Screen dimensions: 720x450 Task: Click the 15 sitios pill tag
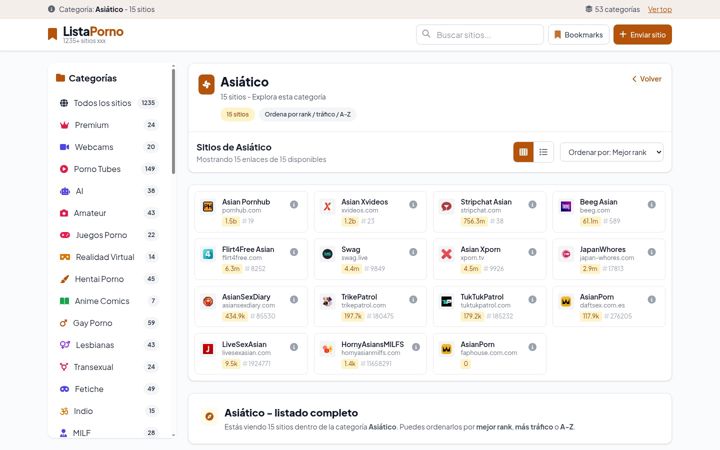tap(237, 114)
